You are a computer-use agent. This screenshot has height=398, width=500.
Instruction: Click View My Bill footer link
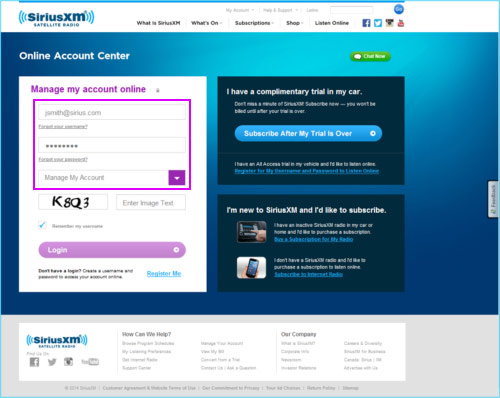213,352
